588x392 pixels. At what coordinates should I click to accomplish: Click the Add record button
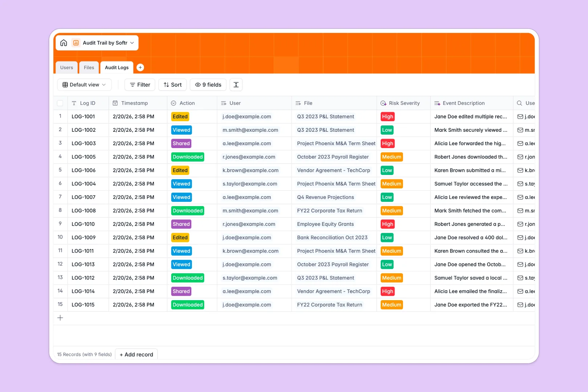[136, 354]
